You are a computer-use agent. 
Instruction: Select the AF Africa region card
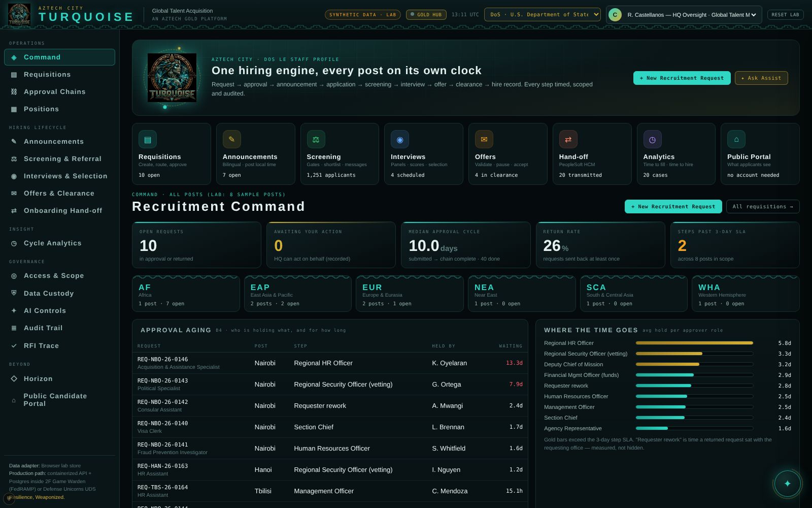186,294
